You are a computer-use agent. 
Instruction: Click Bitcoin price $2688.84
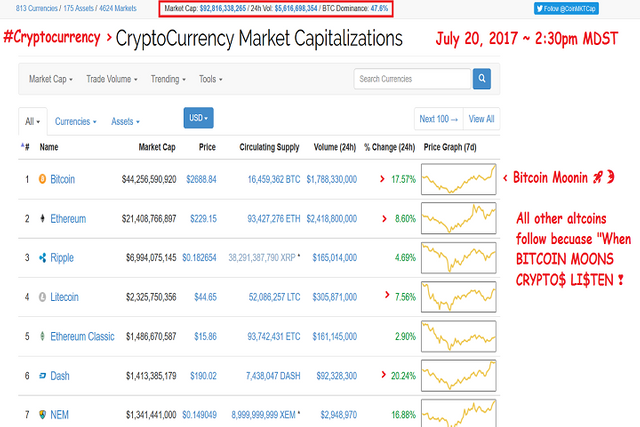coord(201,179)
